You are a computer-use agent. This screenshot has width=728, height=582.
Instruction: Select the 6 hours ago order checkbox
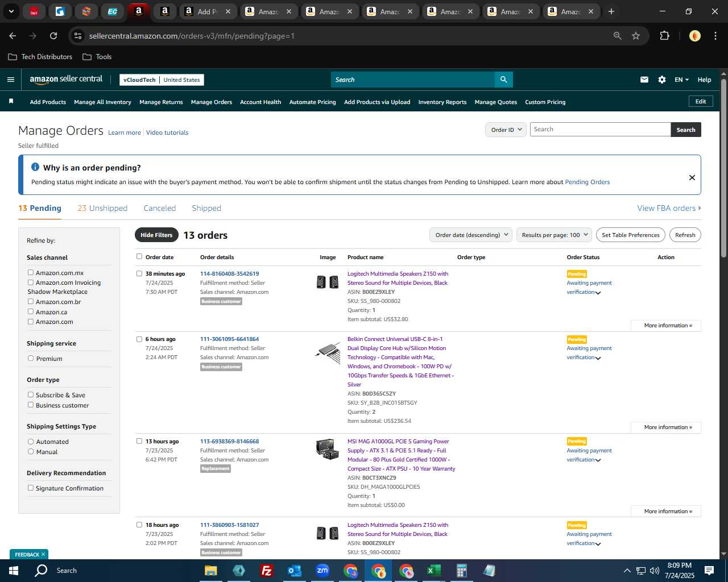click(139, 339)
